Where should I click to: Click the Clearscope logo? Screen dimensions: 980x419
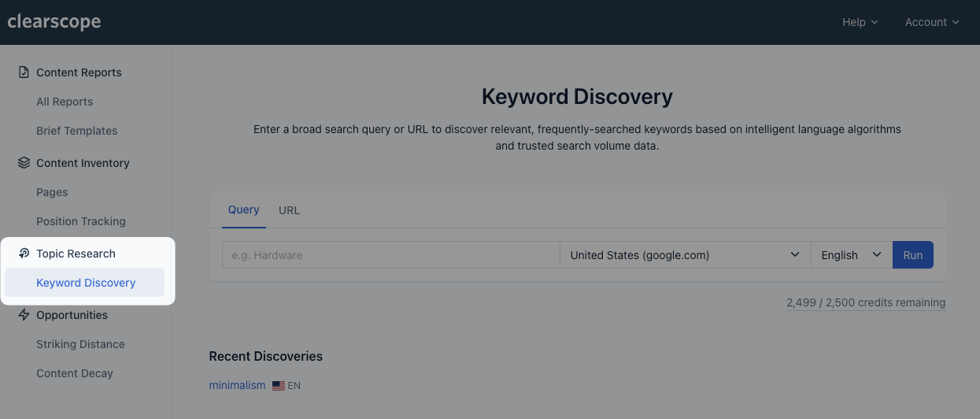(54, 22)
